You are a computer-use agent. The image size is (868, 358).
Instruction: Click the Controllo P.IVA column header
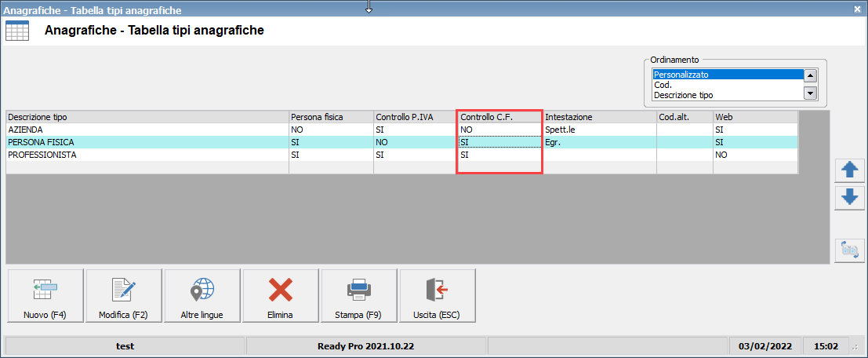416,117
